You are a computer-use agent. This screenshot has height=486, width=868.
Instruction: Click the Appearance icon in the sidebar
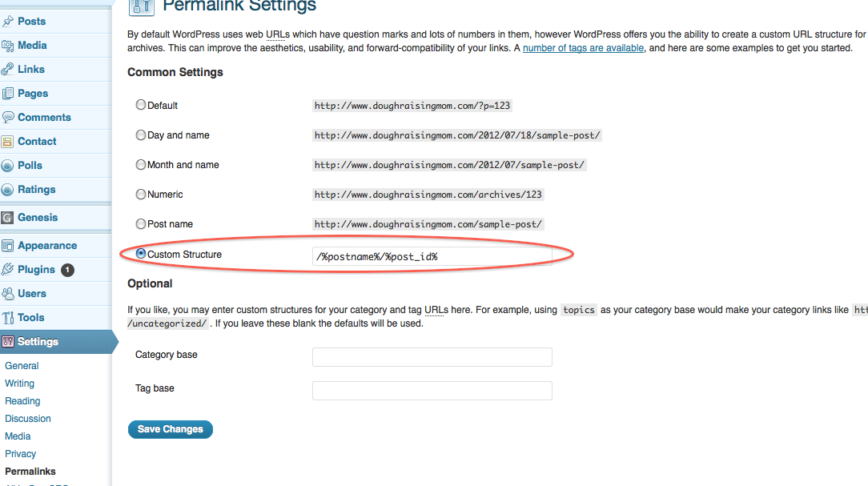click(8, 246)
